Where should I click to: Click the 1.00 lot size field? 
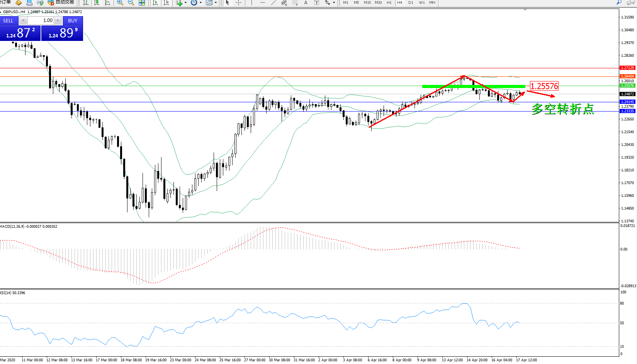tap(41, 20)
